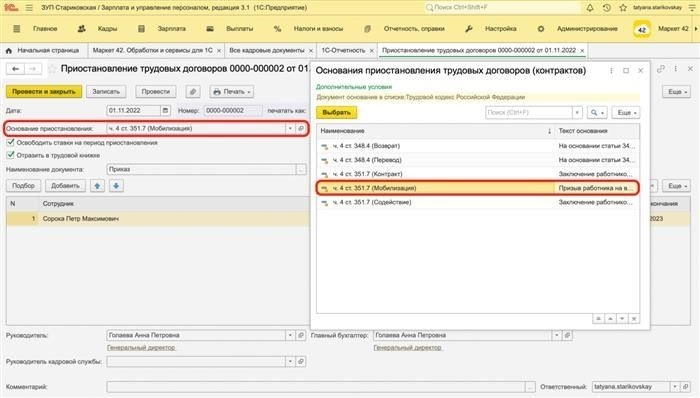This screenshot has width=700, height=398.
Task: Select row ч. 4 ст. 348.4 (Перевод)
Action: (x=478, y=160)
